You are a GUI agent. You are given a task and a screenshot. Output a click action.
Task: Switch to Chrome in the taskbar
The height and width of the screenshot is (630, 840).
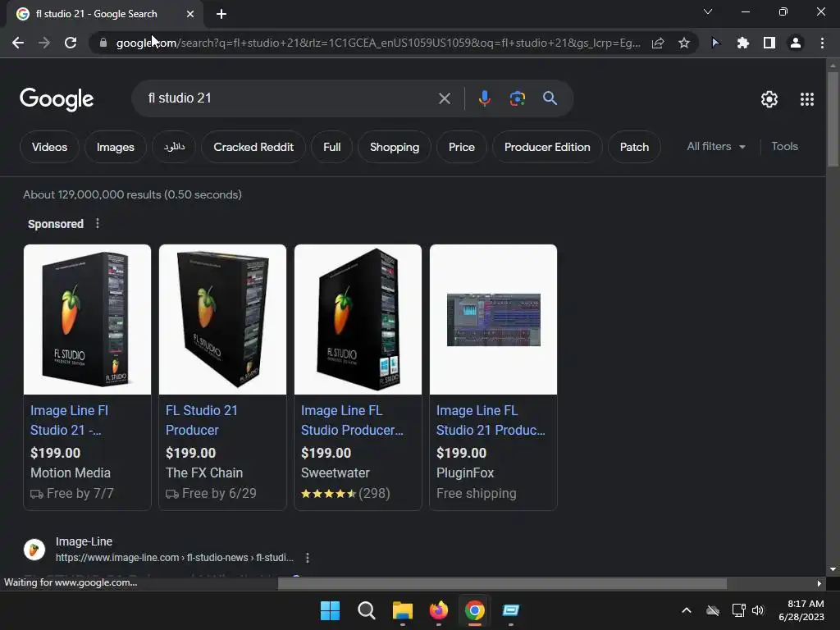click(475, 610)
